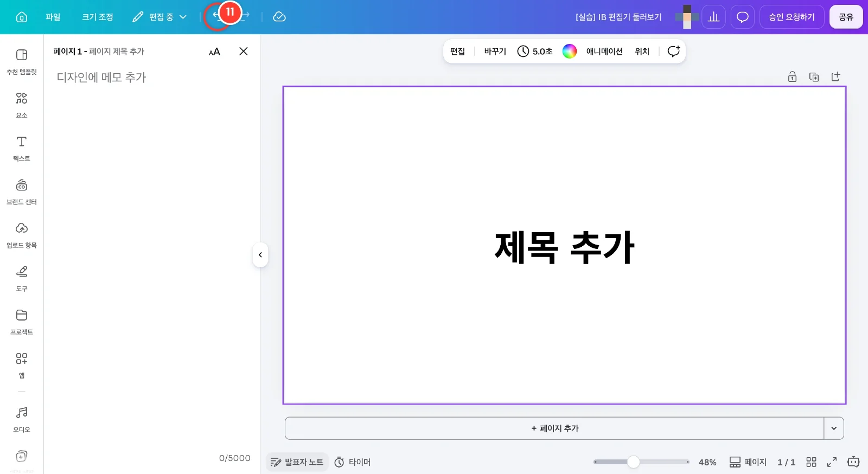
Task: Click the collaborator avatar thumbnail
Action: click(x=687, y=17)
